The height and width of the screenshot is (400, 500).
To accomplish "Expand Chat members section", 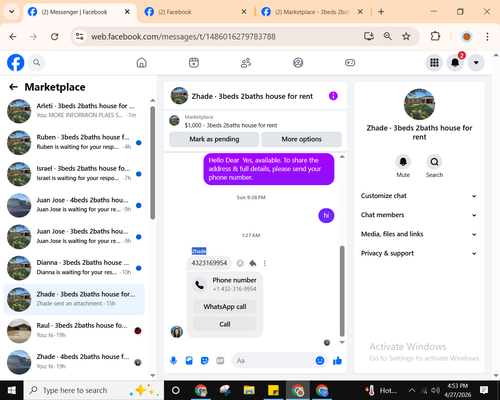I will click(419, 215).
